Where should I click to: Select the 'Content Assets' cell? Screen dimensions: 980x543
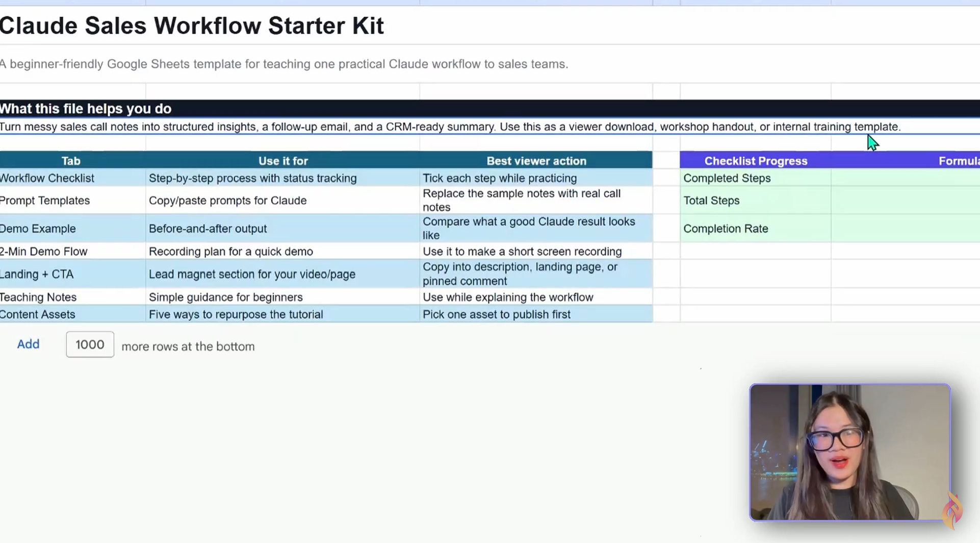(x=72, y=314)
